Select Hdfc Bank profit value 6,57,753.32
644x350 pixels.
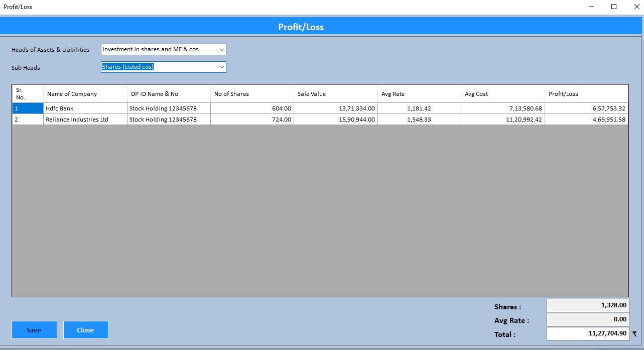coord(586,108)
